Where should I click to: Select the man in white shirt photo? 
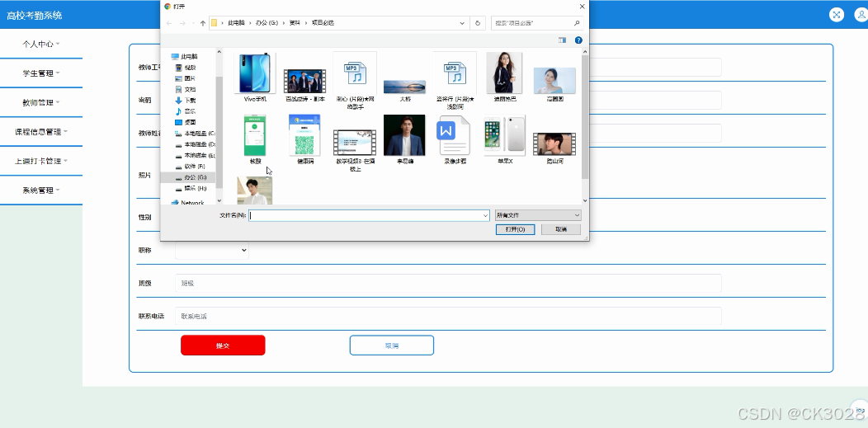[255, 190]
